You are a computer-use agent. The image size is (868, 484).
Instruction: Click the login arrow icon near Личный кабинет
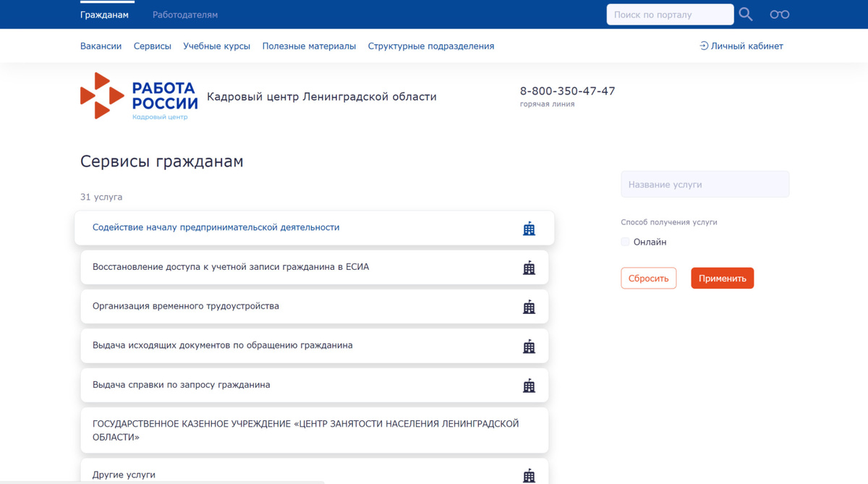tap(704, 46)
